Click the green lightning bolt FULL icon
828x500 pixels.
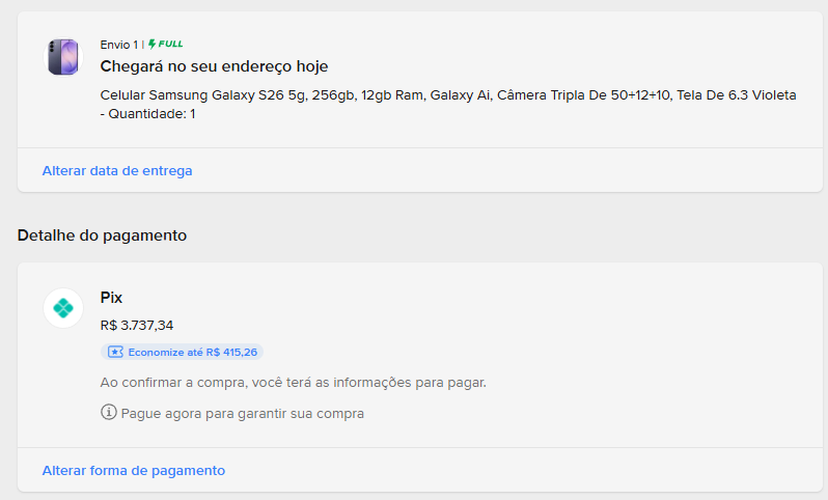click(152, 44)
